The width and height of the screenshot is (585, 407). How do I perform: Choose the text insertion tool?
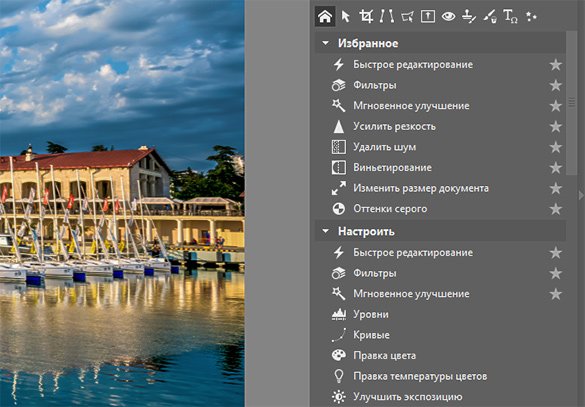click(x=510, y=17)
